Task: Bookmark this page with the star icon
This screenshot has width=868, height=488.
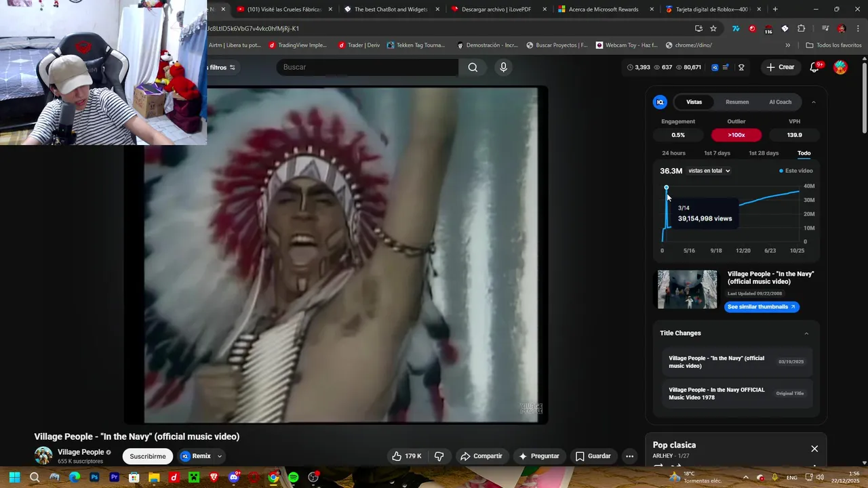Action: (713, 28)
